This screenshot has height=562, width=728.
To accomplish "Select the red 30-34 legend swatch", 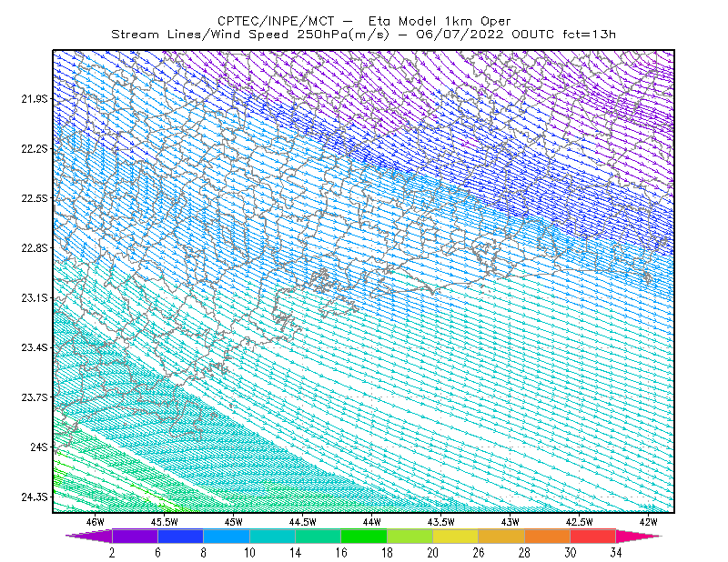I will tap(593, 536).
